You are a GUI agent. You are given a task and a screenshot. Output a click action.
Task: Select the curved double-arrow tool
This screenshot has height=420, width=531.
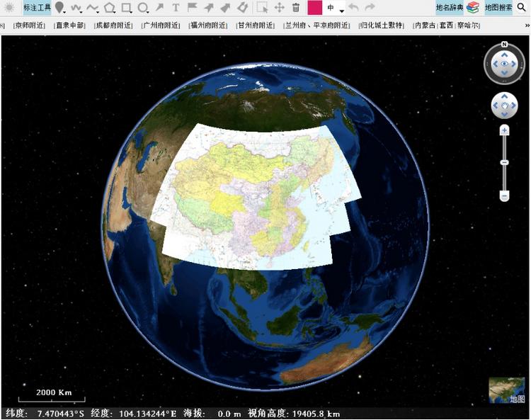[x=242, y=7]
